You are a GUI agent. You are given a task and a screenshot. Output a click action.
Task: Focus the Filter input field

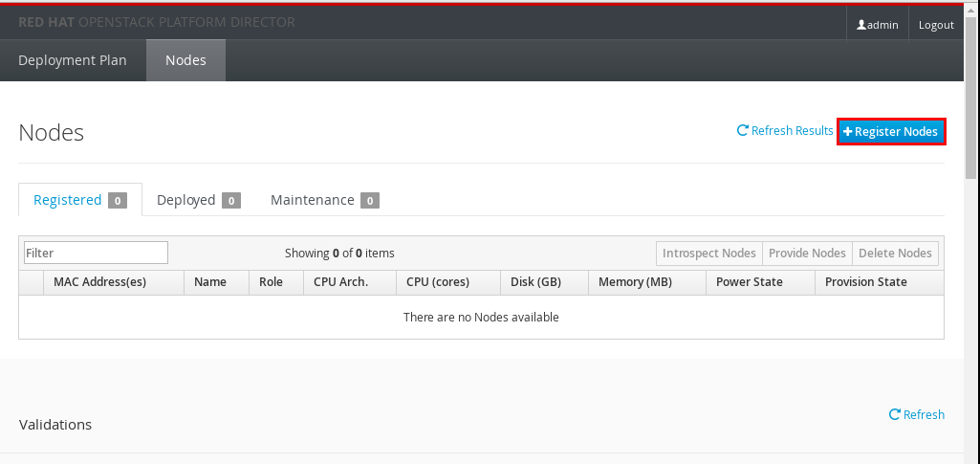tap(97, 253)
